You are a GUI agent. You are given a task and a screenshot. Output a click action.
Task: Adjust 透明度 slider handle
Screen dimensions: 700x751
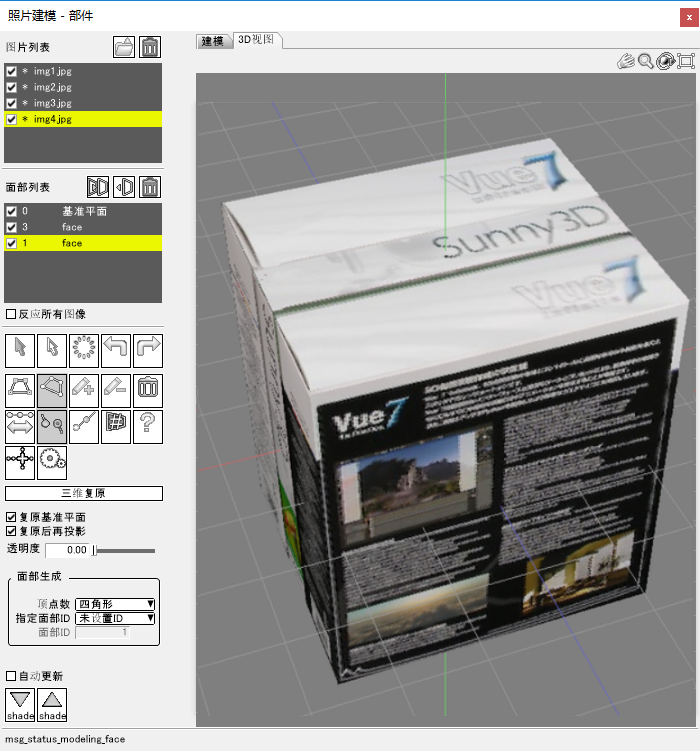[x=94, y=550]
